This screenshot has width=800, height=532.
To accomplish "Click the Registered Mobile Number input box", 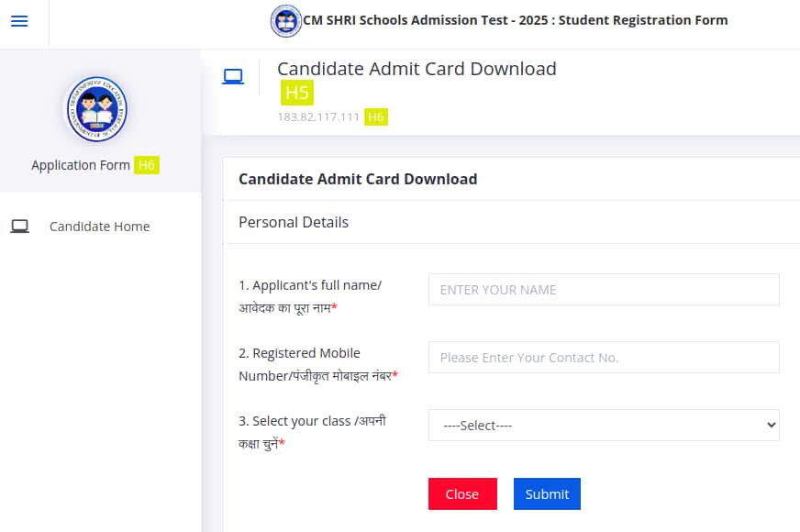I will (603, 358).
